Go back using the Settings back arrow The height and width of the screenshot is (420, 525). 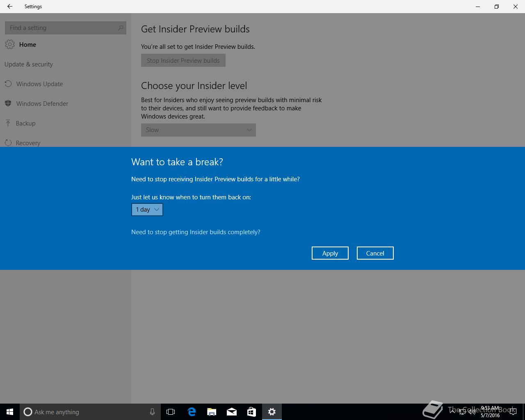coord(10,7)
